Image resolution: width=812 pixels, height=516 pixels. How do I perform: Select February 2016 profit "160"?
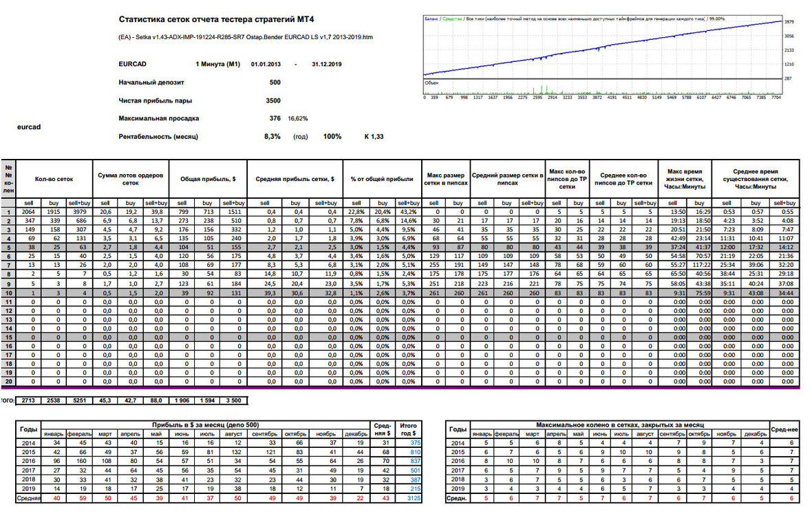[81, 461]
